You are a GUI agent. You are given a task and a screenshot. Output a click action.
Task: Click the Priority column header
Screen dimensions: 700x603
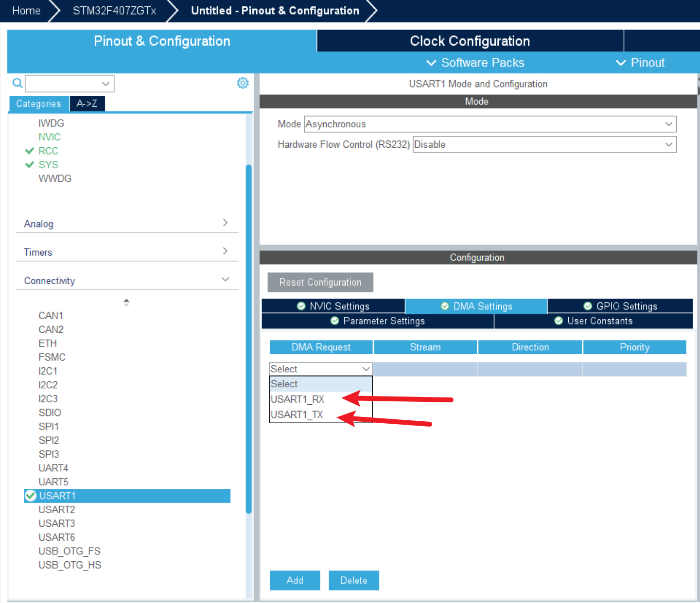coord(635,347)
